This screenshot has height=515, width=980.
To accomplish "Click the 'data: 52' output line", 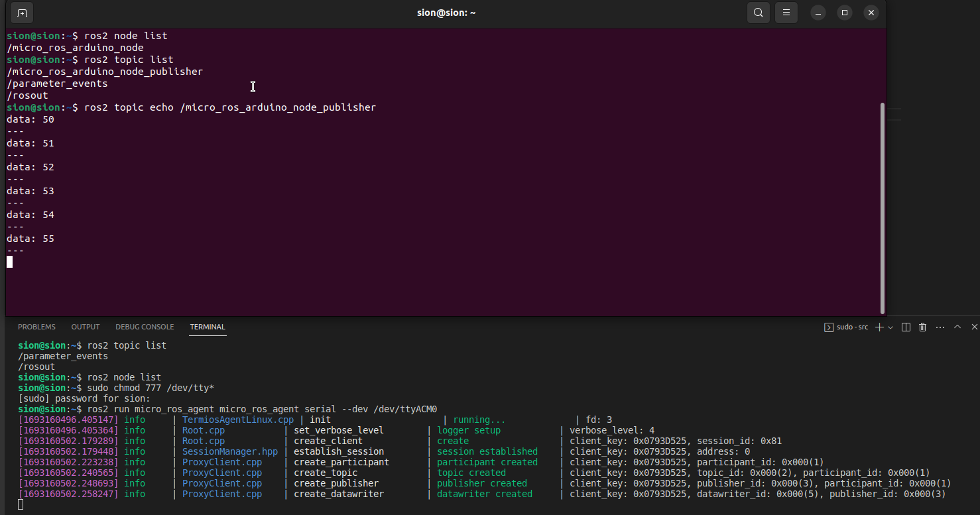I will (31, 167).
